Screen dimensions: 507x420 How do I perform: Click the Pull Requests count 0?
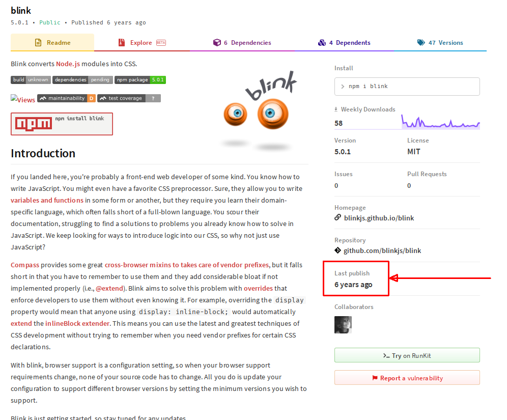(409, 186)
